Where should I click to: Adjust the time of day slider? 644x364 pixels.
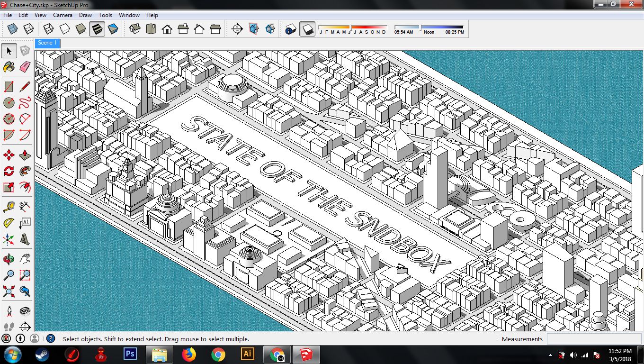pos(429,27)
